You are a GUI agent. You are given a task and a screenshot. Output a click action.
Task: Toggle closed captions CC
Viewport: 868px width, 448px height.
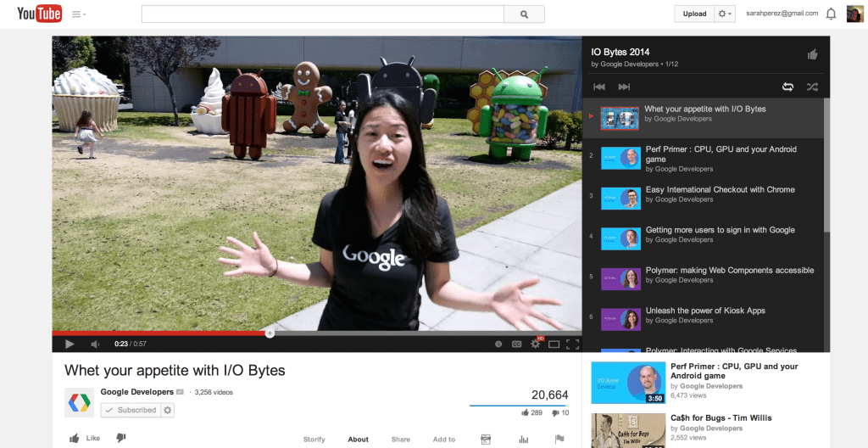[x=516, y=344]
